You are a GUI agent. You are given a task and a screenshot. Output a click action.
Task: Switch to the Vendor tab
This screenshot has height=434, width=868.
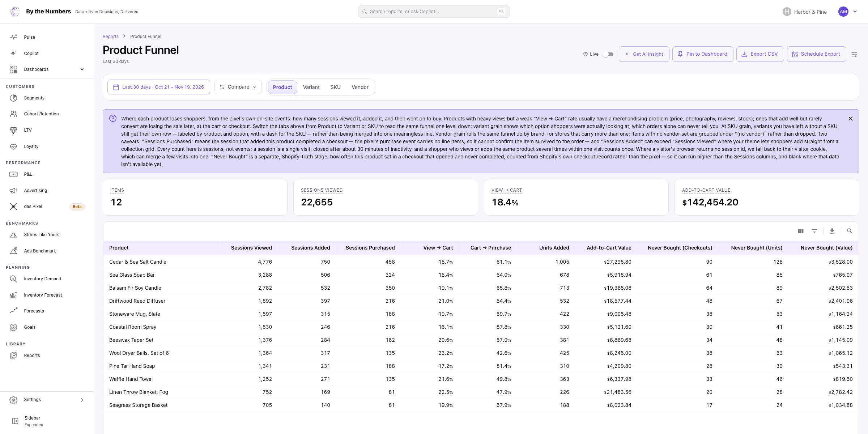360,87
